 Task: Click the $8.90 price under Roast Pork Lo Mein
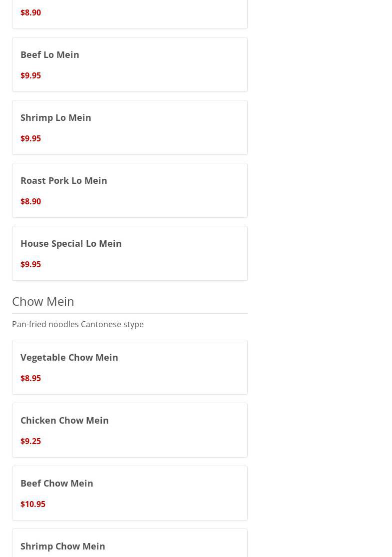tap(30, 201)
